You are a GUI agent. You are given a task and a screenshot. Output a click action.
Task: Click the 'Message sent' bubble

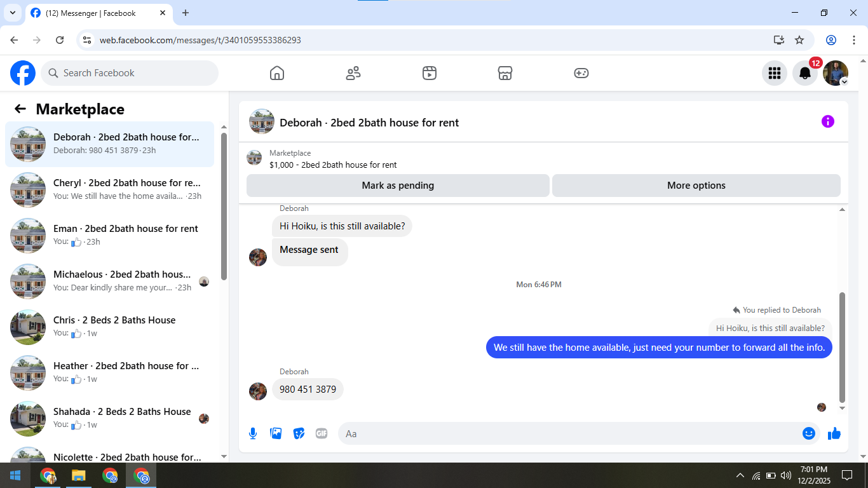click(309, 252)
